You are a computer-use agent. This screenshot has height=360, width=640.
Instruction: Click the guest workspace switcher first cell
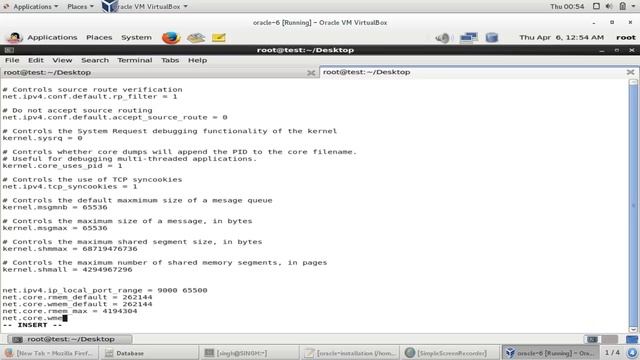pos(593,339)
